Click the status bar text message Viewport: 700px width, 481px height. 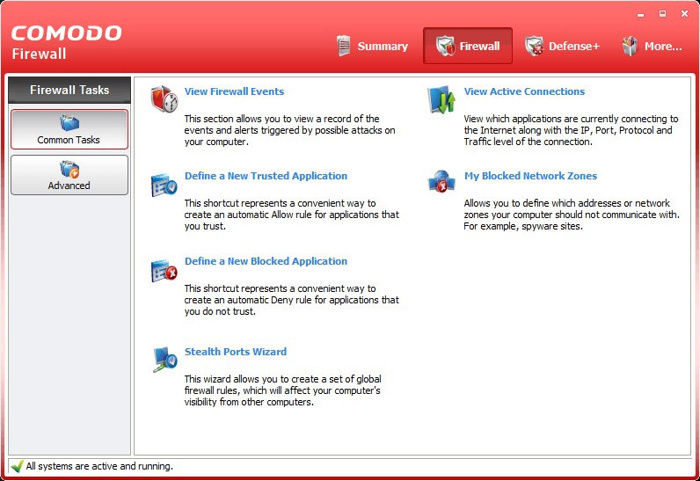[x=99, y=466]
